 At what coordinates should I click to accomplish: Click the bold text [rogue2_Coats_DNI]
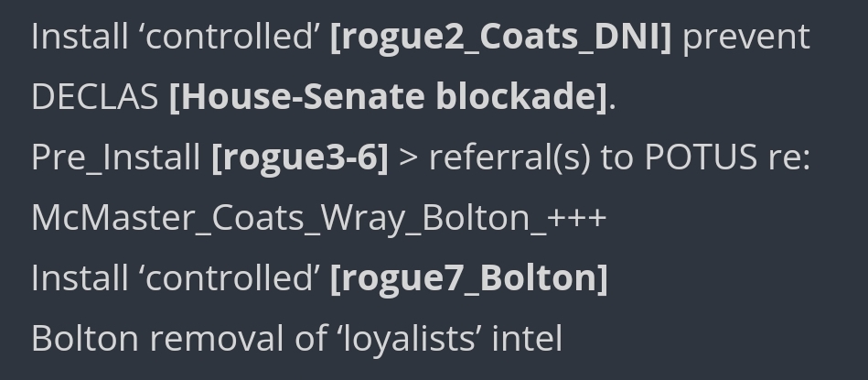tap(500, 38)
